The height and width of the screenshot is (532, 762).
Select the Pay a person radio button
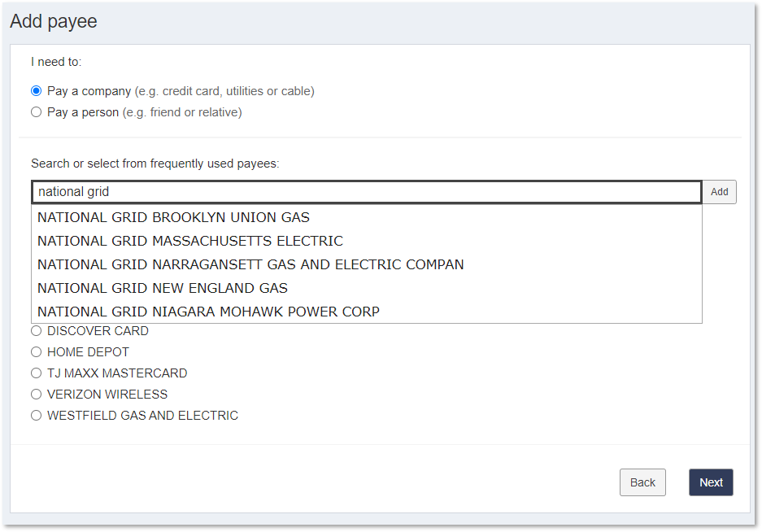click(36, 112)
